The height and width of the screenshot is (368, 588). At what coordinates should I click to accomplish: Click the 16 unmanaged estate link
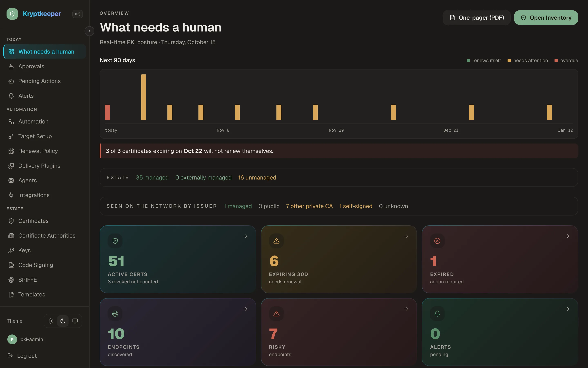point(257,178)
